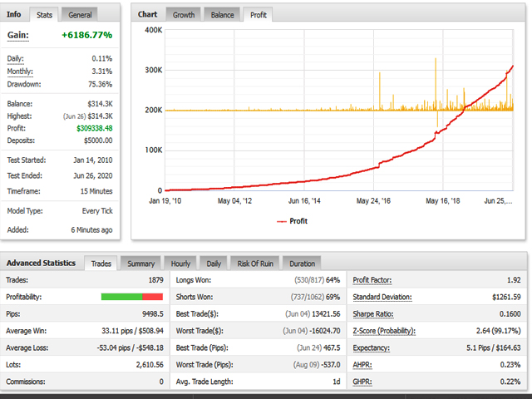The image size is (532, 399).
Task: Open the Daily statistics tab
Action: coord(214,264)
